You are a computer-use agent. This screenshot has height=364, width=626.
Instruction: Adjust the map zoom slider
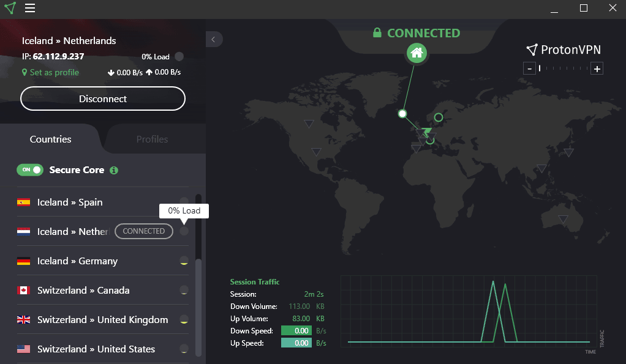[x=563, y=69]
